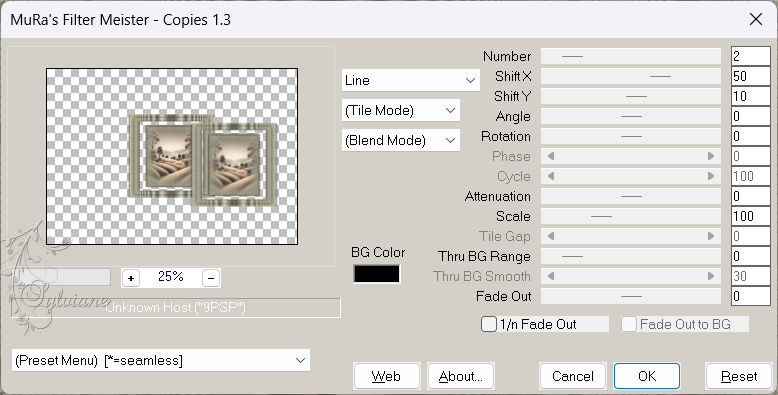
Task: Open the Preset Menu dropdown
Action: (x=161, y=360)
